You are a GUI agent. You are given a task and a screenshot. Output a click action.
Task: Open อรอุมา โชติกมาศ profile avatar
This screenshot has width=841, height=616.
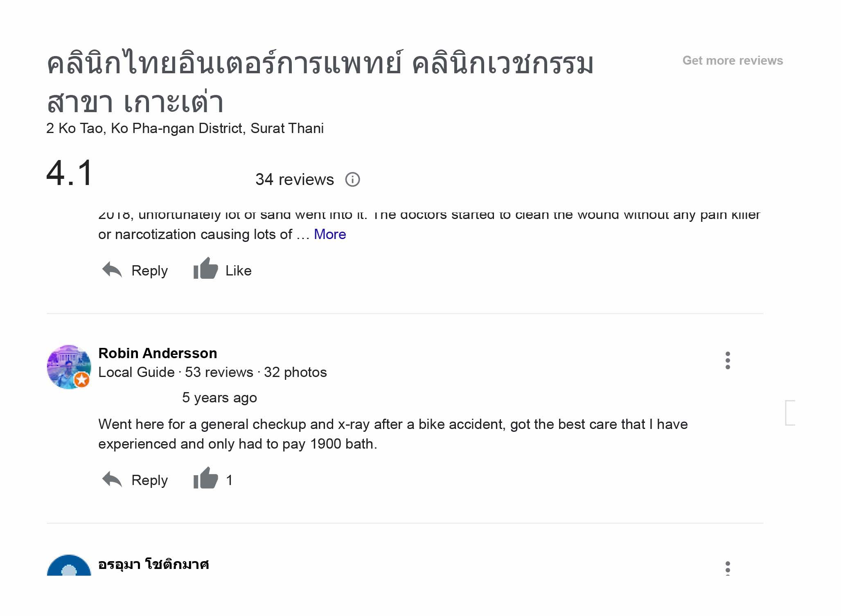tap(69, 566)
